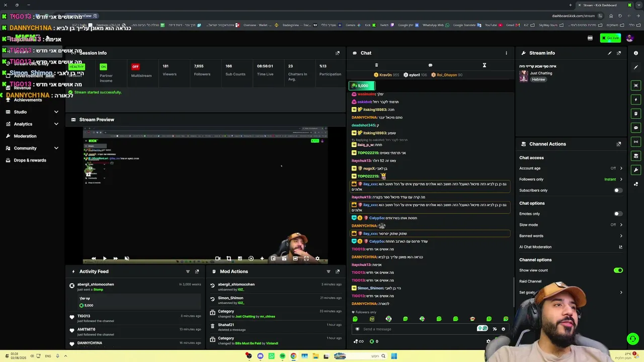Open Achievements in the sidebar

coord(28,100)
